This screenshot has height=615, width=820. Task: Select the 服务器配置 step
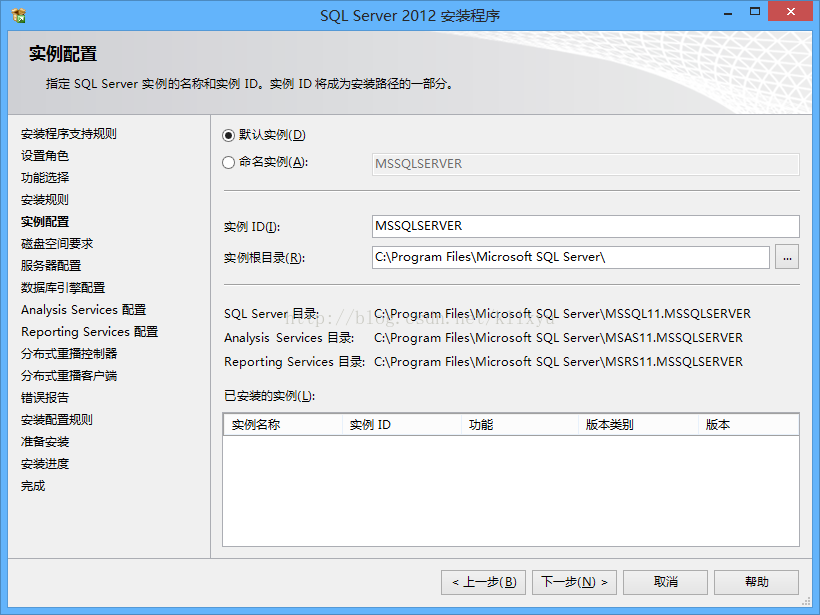51,266
